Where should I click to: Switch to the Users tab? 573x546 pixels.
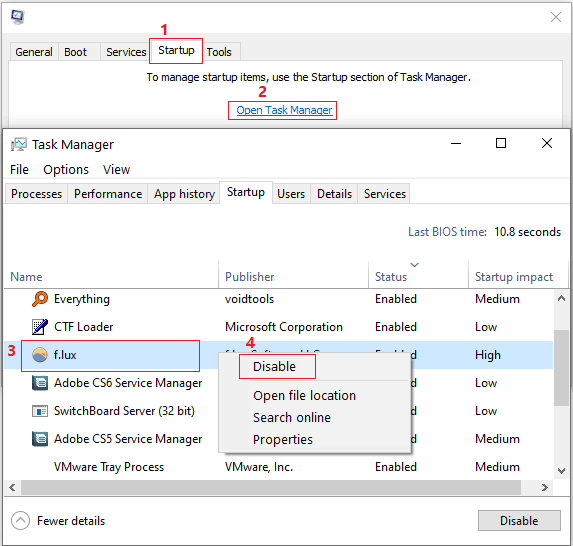[x=291, y=194]
